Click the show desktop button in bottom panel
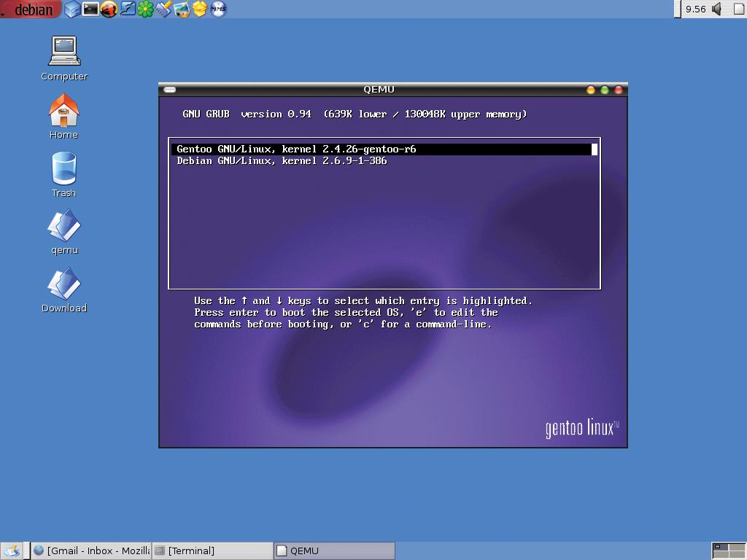This screenshot has height=560, width=747. pyautogui.click(x=12, y=551)
